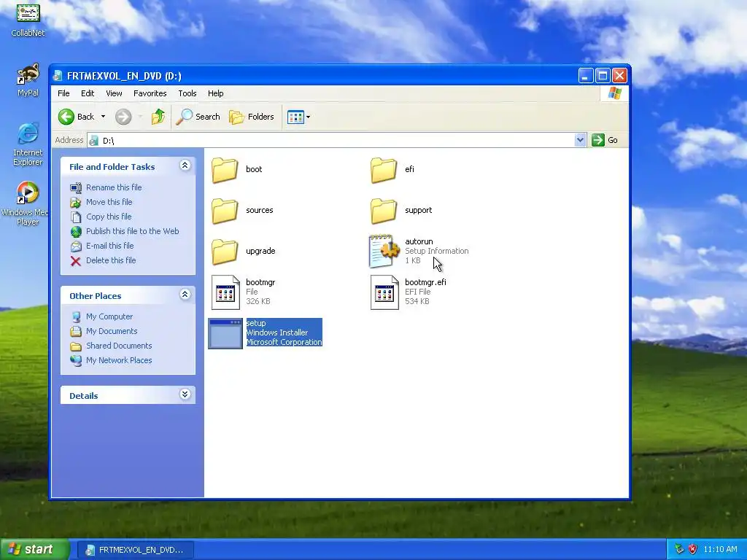This screenshot has width=747, height=560.
Task: Select the boot folder
Action: click(x=237, y=169)
